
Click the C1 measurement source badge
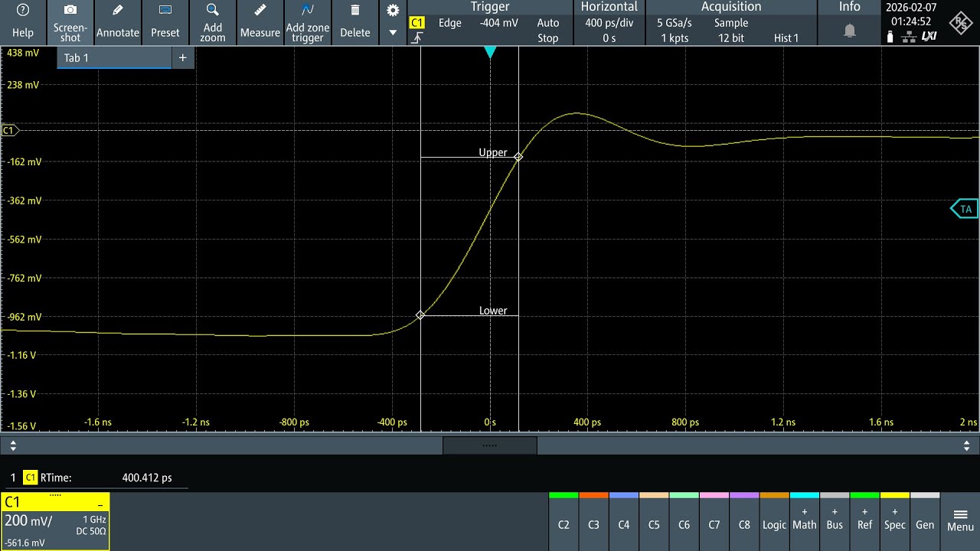pos(31,478)
